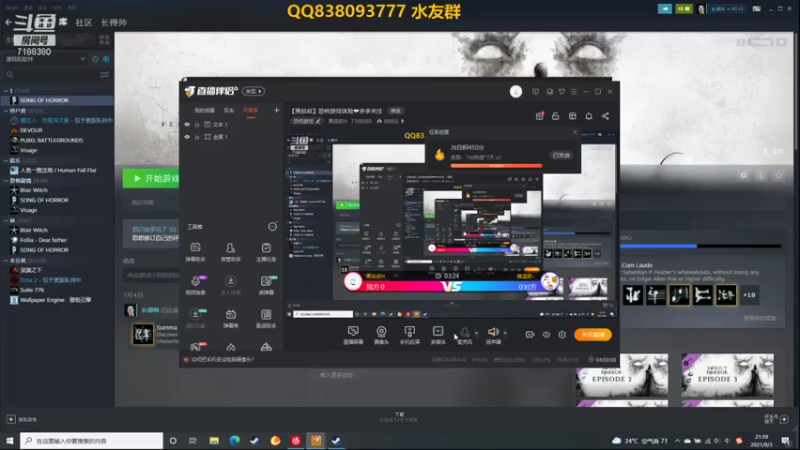The image size is (800, 450).
Task: Open the 游戏和软件 dropdown in Steam
Action: 45,59
